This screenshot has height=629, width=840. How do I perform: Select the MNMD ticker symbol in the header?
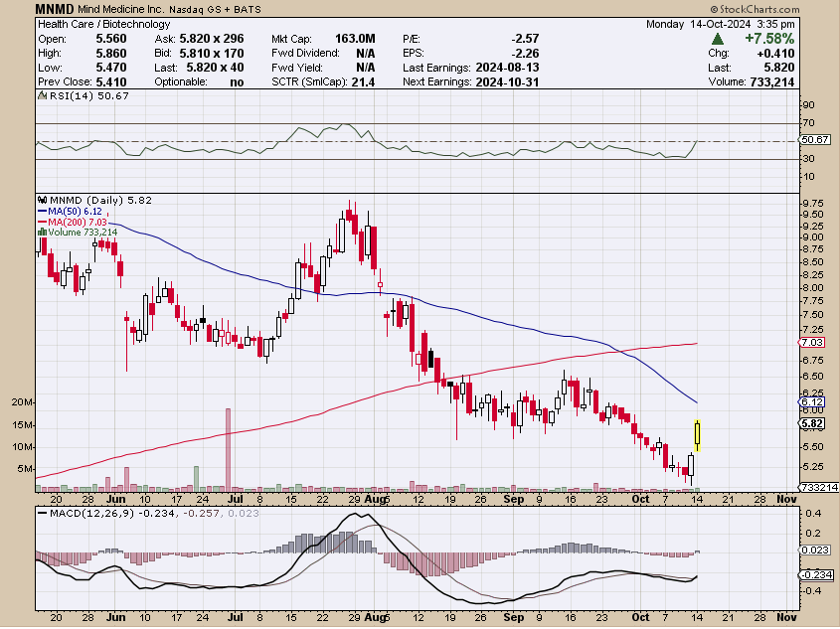[x=56, y=9]
